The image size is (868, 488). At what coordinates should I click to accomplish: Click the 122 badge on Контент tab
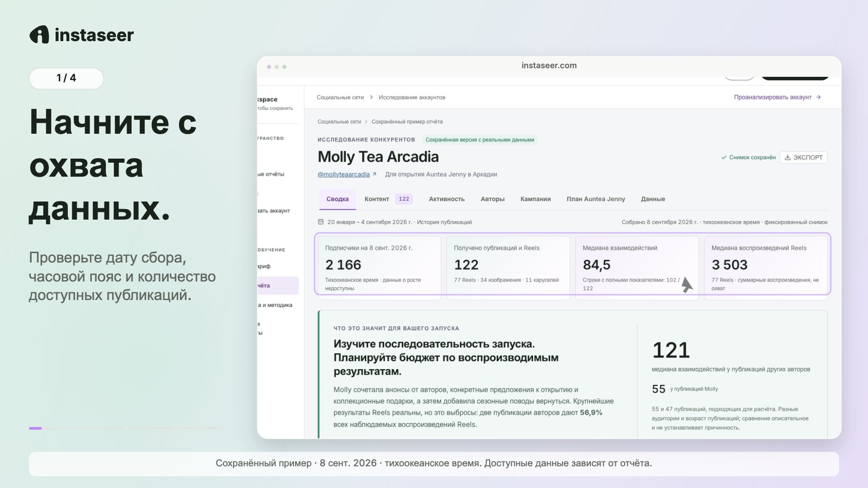pyautogui.click(x=404, y=199)
